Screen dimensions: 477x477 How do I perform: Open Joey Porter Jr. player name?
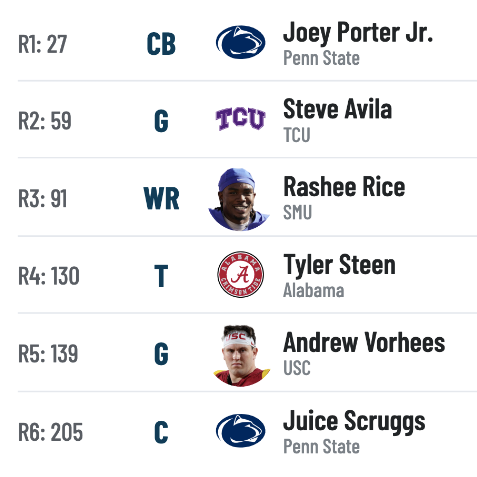click(x=358, y=33)
